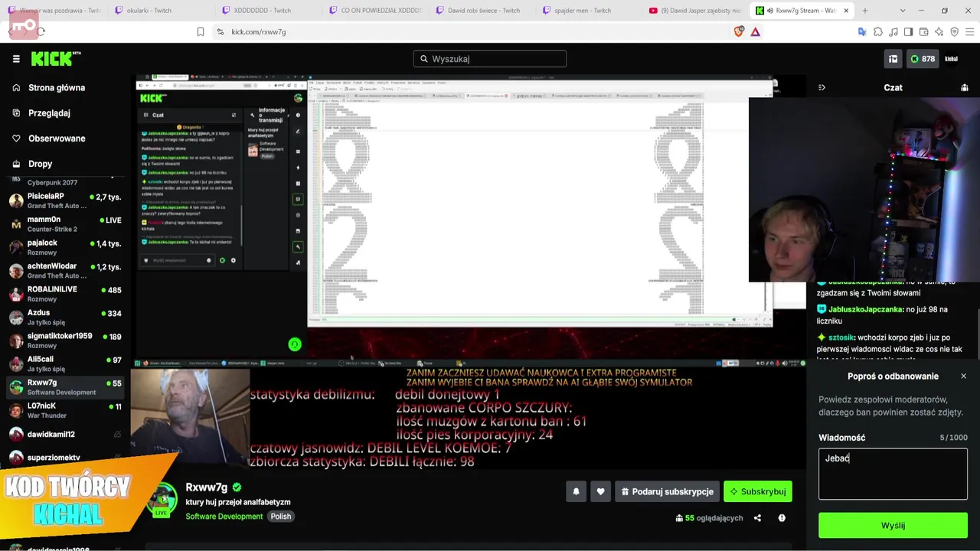Switch to the okularki - Twitch tab
The height and width of the screenshot is (551, 980).
tap(160, 11)
